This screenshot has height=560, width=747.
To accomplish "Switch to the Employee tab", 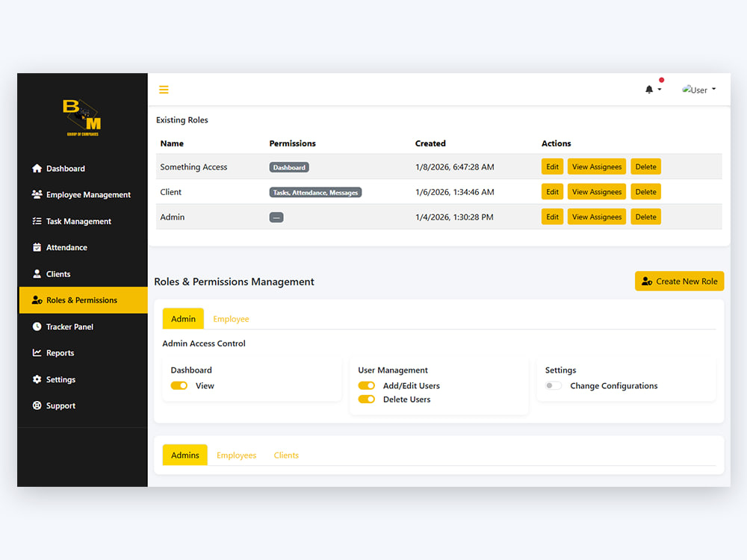I will 231,319.
